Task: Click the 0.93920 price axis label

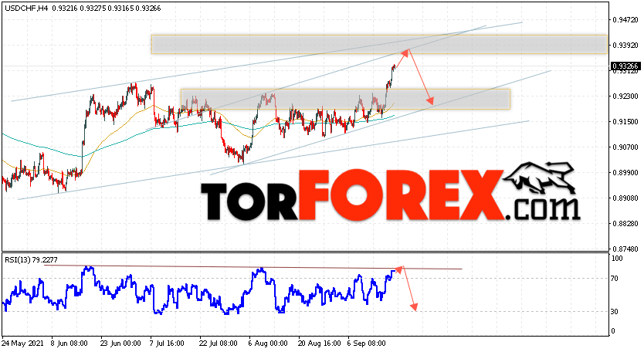Action: 625,46
